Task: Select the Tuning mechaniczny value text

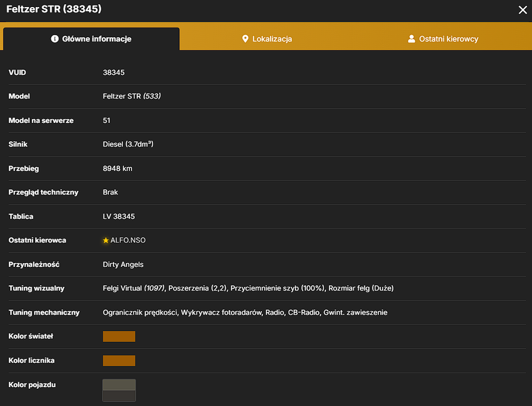Action: [x=245, y=313]
